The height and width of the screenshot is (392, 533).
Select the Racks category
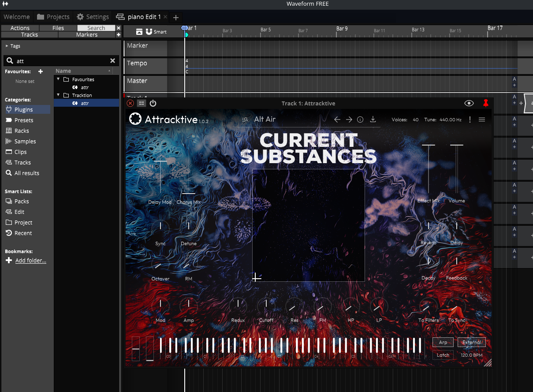tap(27, 131)
